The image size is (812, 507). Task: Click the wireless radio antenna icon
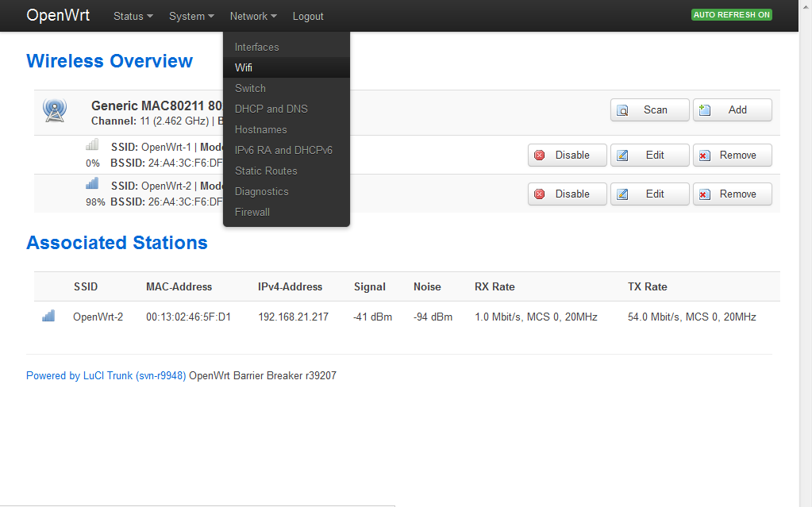point(55,110)
